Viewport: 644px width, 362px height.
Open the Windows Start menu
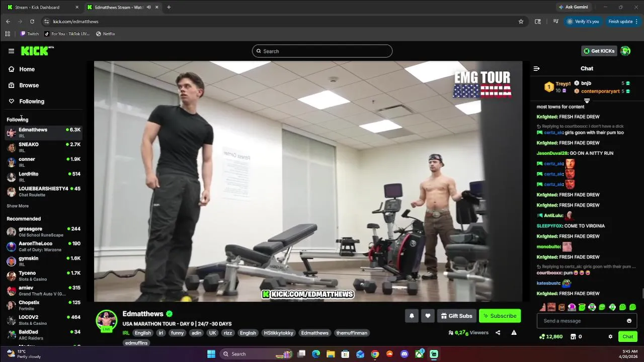pyautogui.click(x=211, y=354)
